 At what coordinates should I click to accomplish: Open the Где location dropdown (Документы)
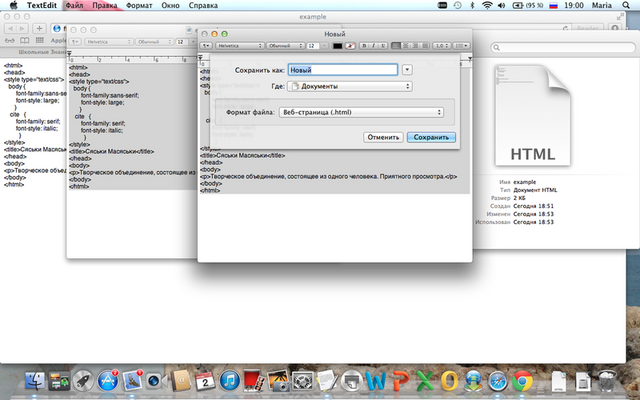click(x=350, y=86)
